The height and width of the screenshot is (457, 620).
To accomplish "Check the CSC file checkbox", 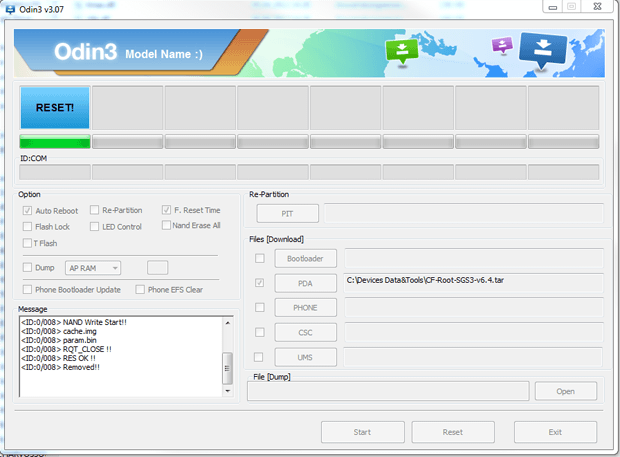I will coord(259,332).
